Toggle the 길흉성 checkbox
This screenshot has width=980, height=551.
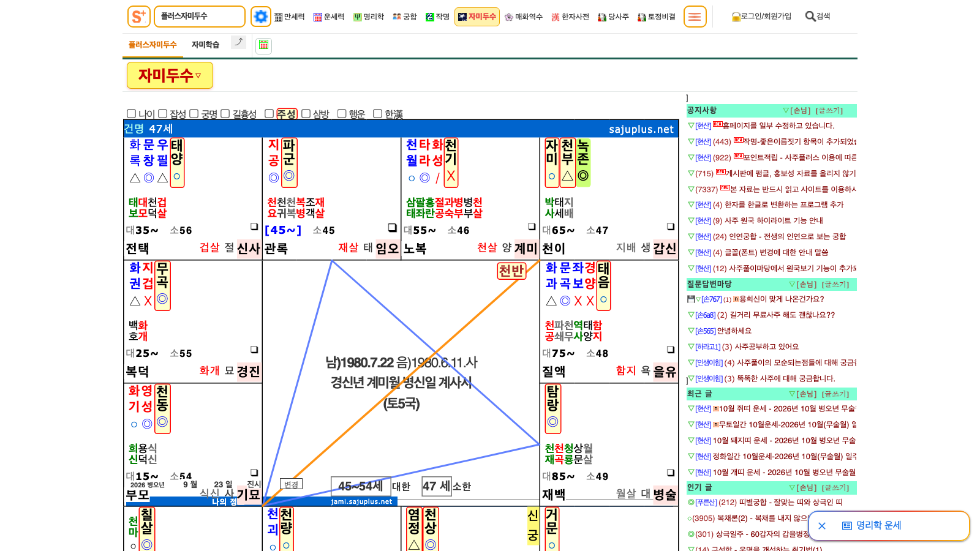pos(225,113)
